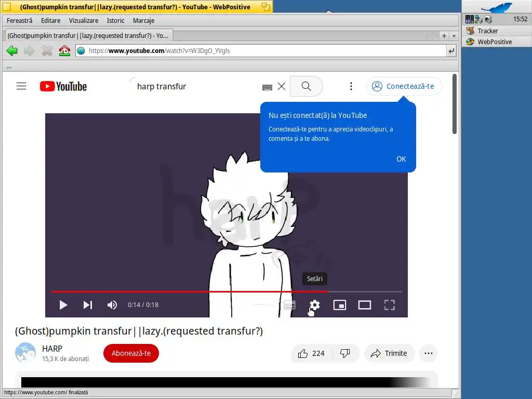
Task: Open the Marcaje menu
Action: tap(143, 21)
